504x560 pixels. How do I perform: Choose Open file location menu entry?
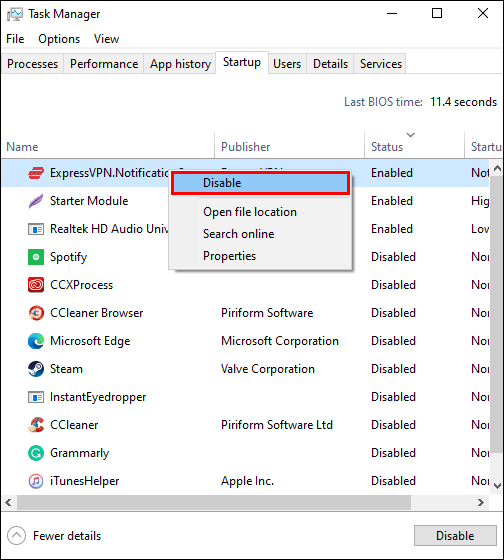pyautogui.click(x=250, y=212)
